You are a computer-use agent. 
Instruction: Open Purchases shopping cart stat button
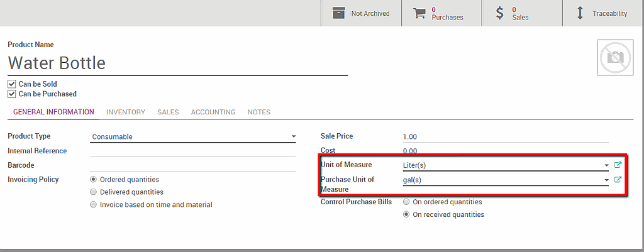tap(419, 13)
